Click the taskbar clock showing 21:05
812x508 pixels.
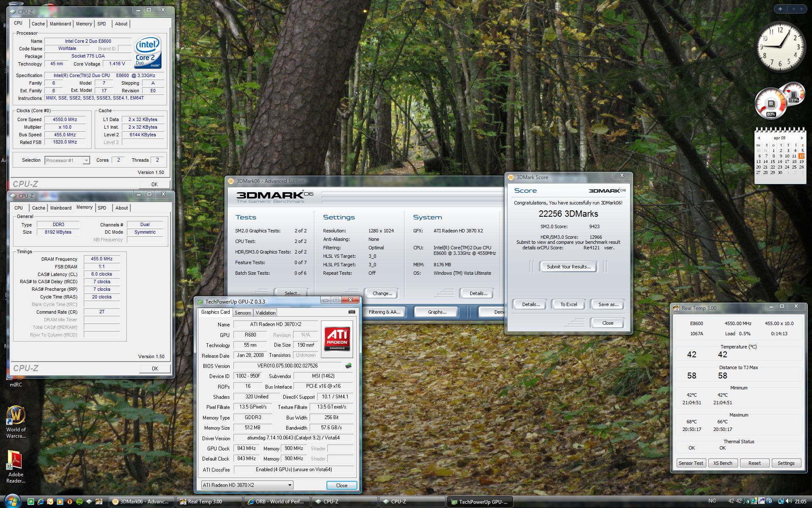click(x=800, y=501)
